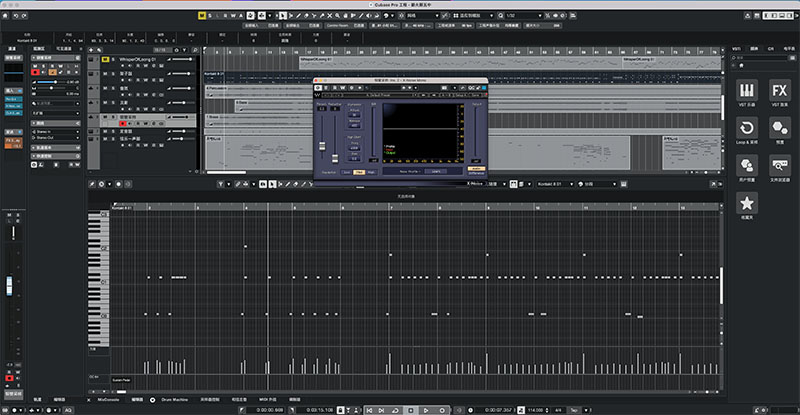
Task: Click the transport Stop button
Action: pos(411,410)
